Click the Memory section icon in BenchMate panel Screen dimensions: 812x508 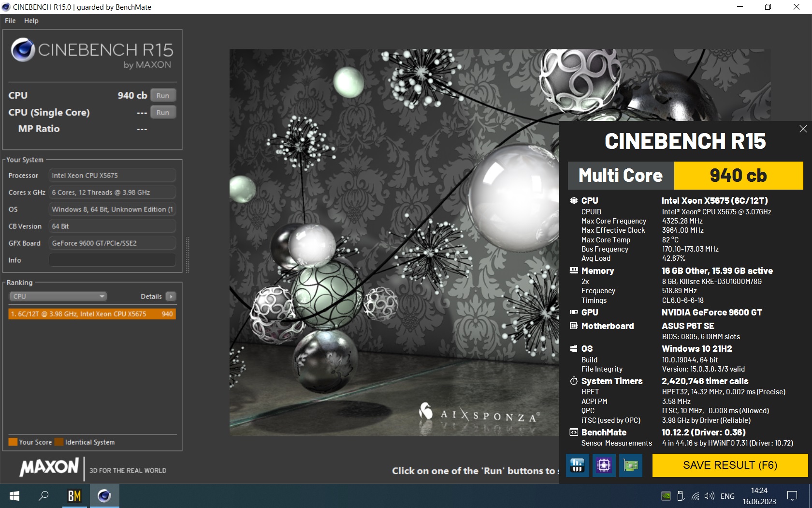[574, 270]
